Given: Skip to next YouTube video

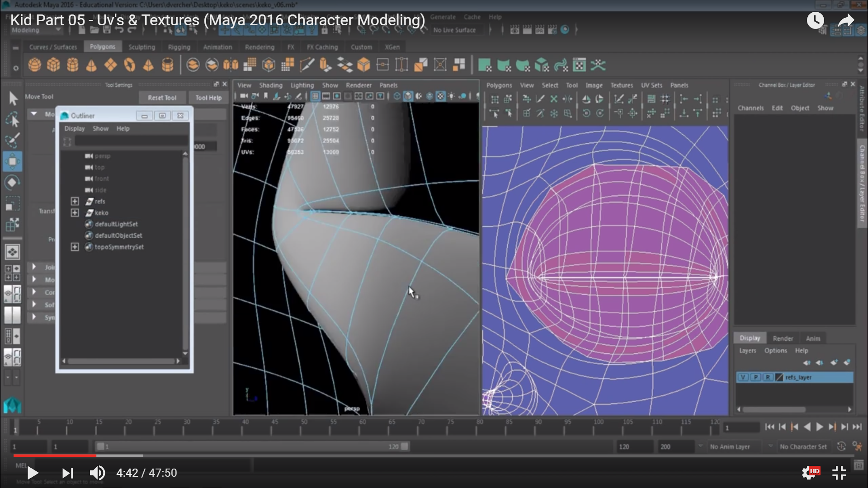Looking at the screenshot, I should [x=67, y=473].
